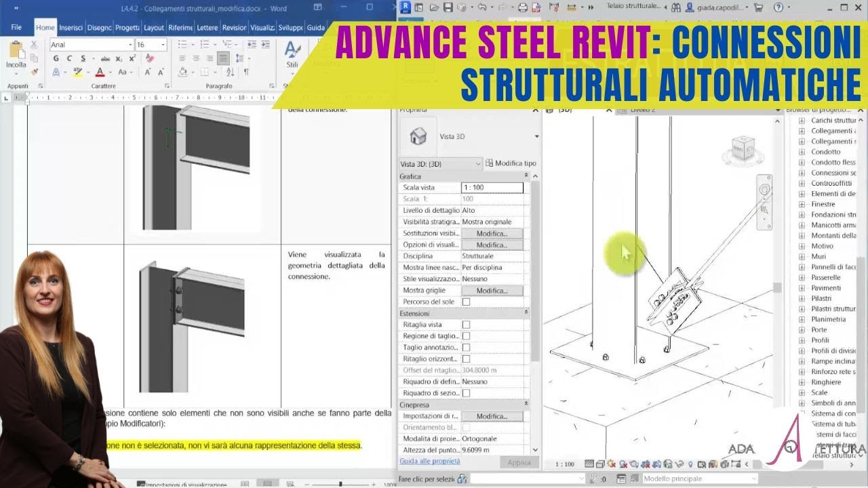Click the Scala vista 1 : 100 field
This screenshot has height=488, width=868.
coord(492,188)
